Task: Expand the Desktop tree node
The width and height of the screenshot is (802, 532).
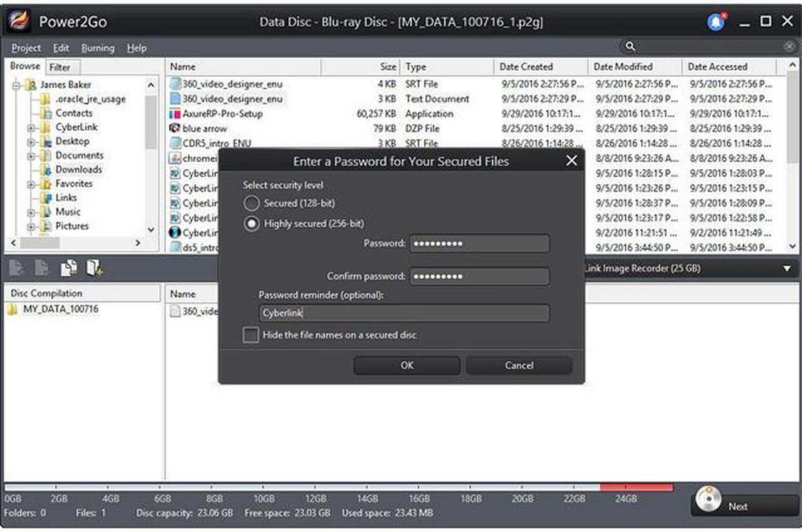Action: (31, 142)
